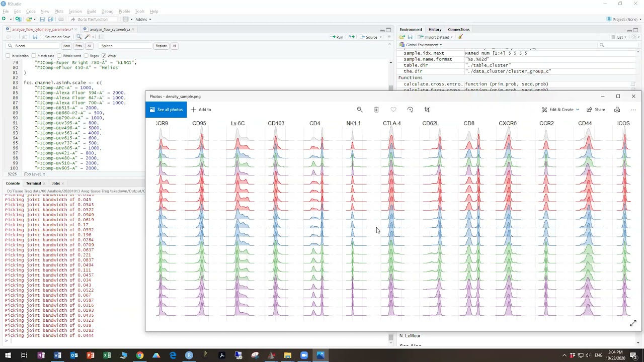Click the new file icon in RStudio toolbar

click(4, 19)
